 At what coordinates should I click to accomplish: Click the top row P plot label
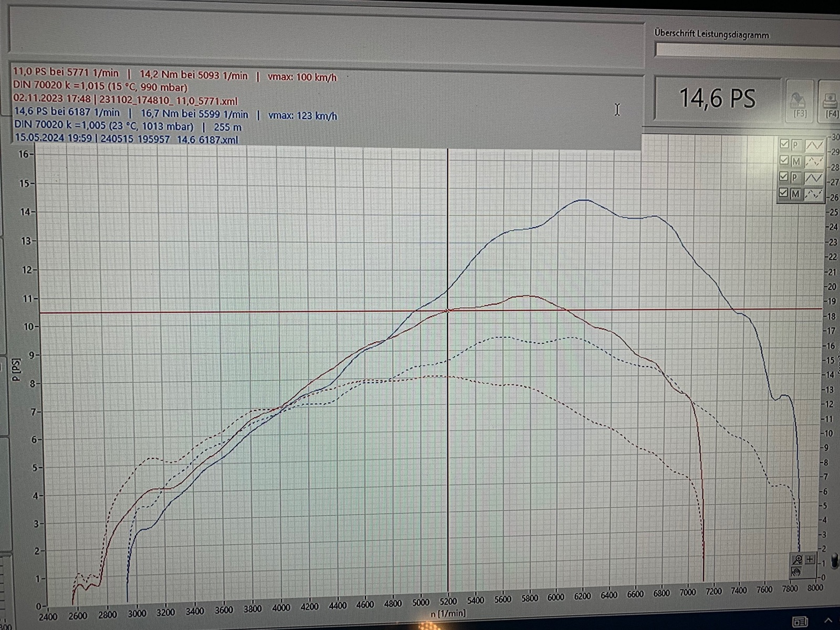796,145
